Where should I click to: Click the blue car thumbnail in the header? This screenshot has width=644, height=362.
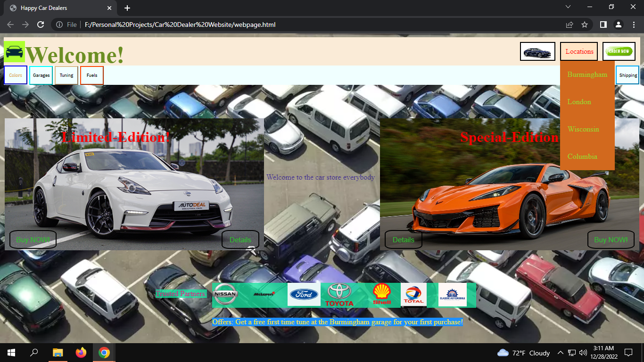point(537,51)
